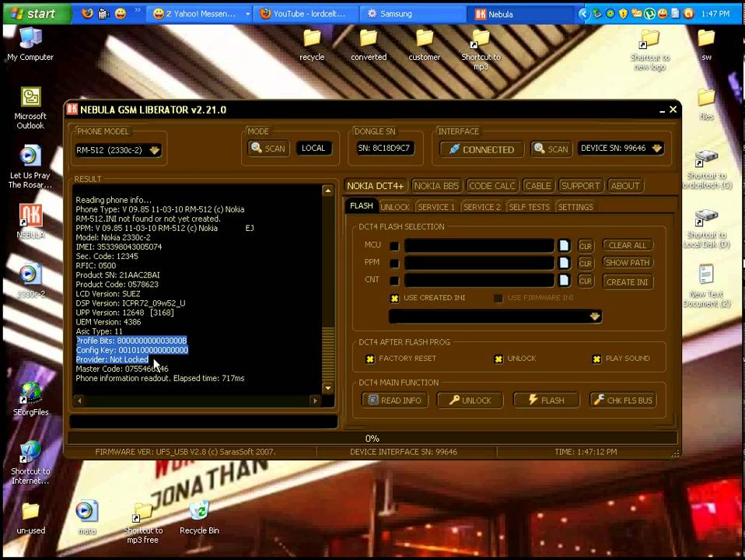
Task: Open SEorgFiles desktop shortcut
Action: coord(30,398)
